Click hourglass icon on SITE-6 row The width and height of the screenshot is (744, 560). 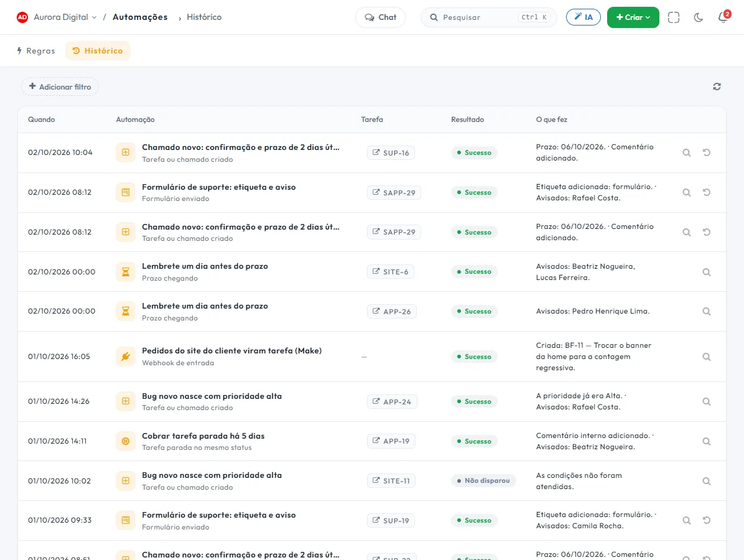click(x=126, y=272)
